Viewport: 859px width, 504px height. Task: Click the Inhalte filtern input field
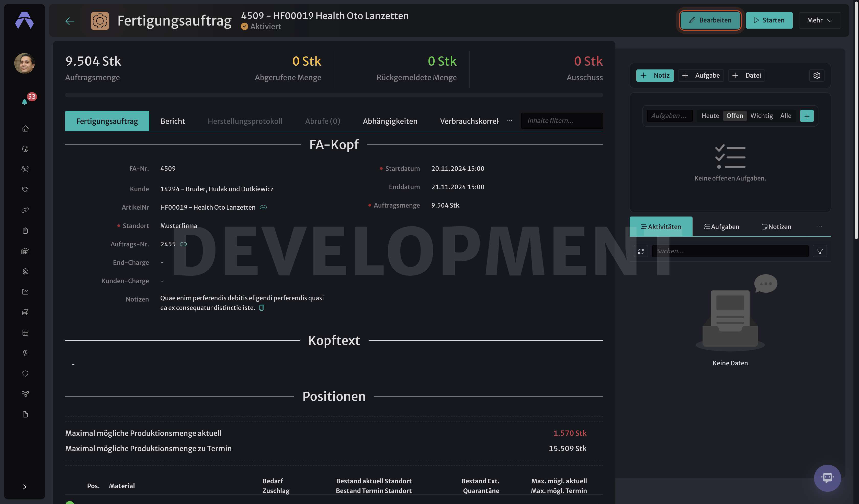coord(561,121)
